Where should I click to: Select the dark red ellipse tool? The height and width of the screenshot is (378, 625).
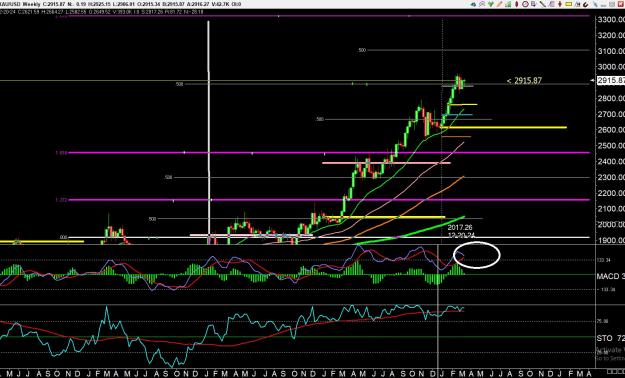517,4
